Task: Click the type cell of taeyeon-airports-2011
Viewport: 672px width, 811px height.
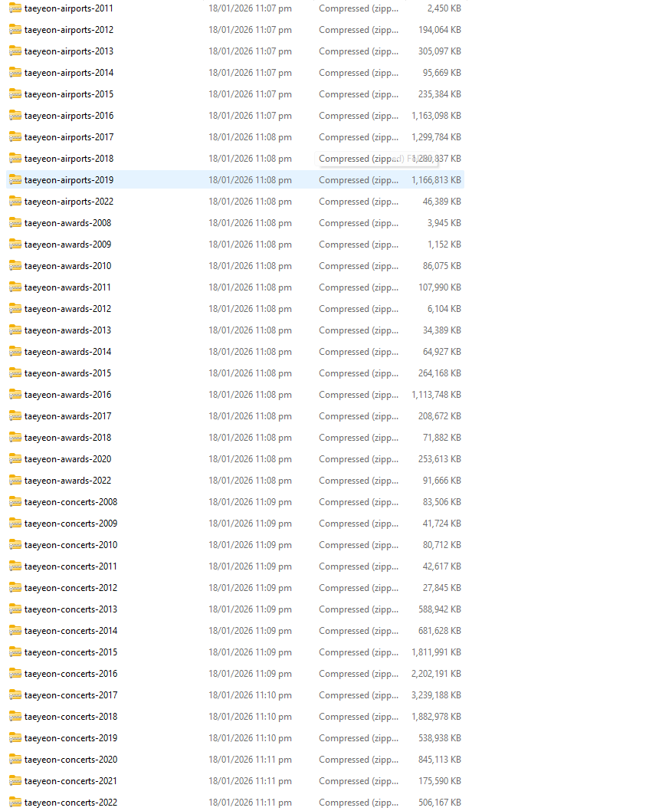Action: [359, 8]
